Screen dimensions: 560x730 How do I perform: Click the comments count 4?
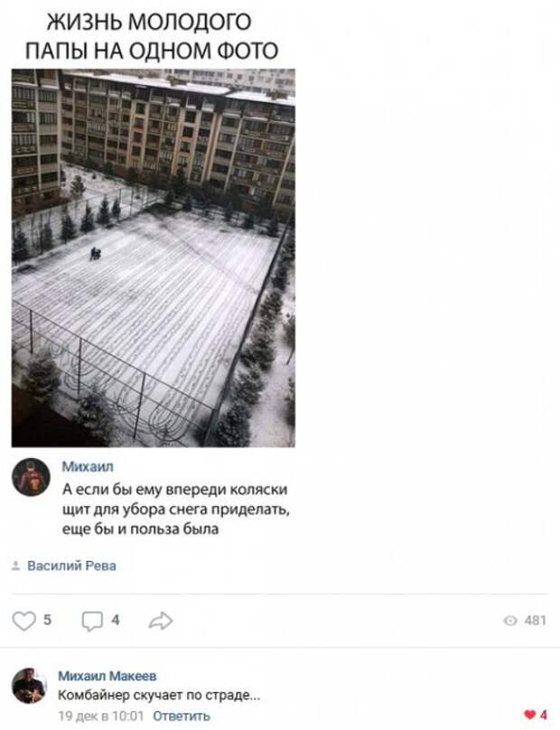coord(116,620)
